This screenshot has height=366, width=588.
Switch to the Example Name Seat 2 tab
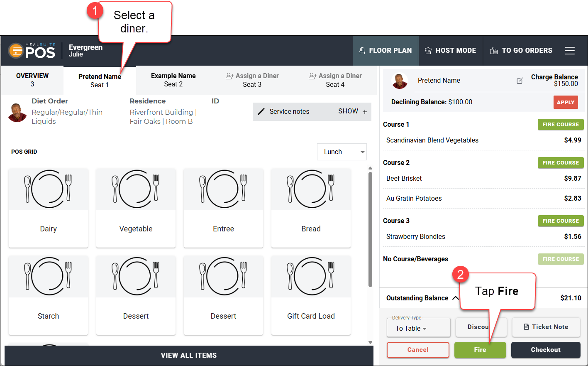tap(173, 80)
